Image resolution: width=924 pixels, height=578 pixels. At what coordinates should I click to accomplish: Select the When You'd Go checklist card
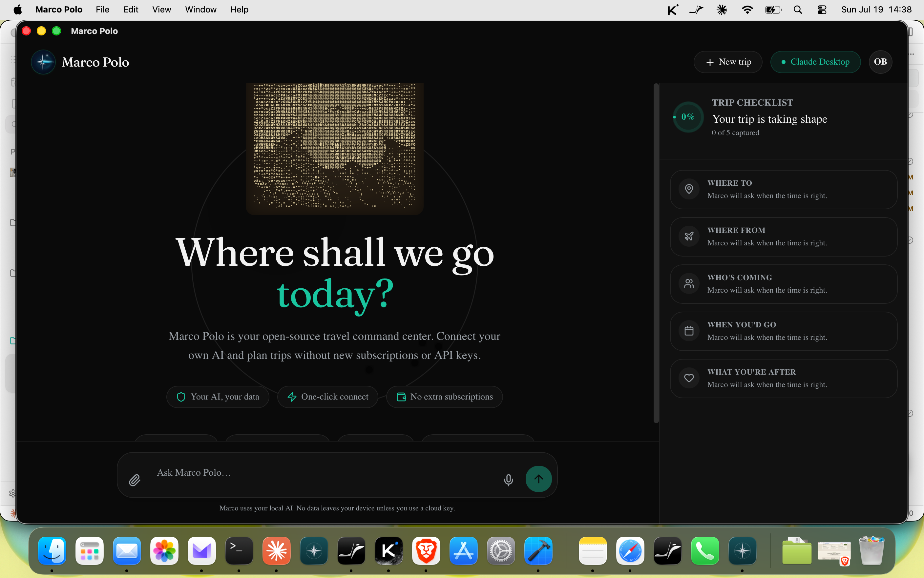point(783,331)
